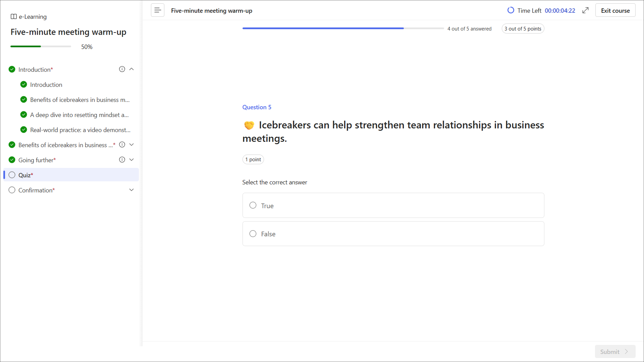644x362 pixels.
Task: Toggle the sidebar menu hamburger icon
Action: pyautogui.click(x=157, y=10)
